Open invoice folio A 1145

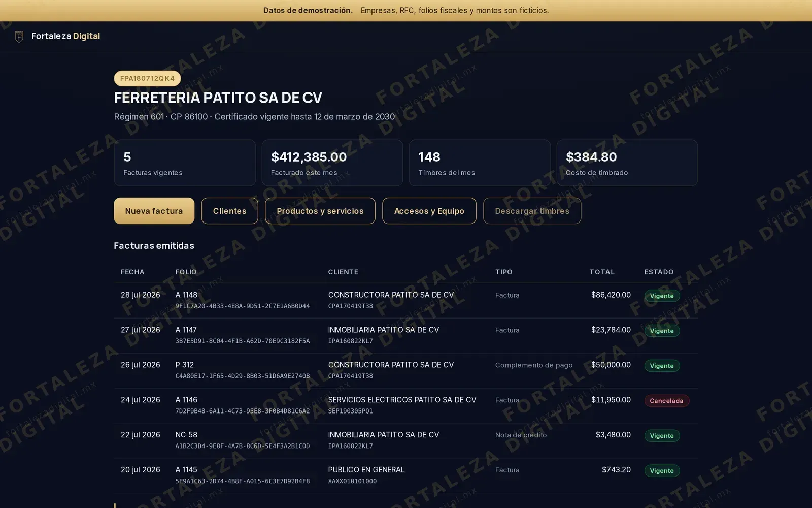click(x=186, y=470)
